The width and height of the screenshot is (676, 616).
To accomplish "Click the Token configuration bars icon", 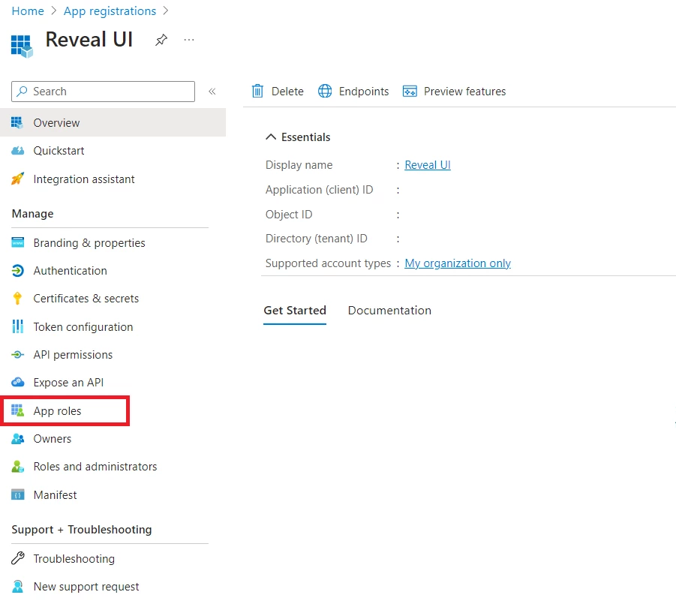I will pos(17,326).
